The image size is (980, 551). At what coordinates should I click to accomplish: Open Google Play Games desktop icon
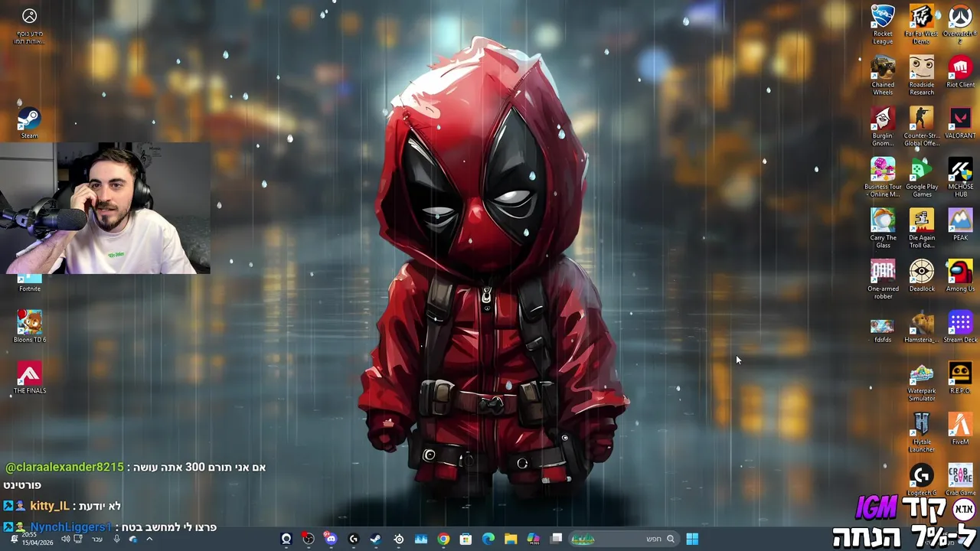pos(921,178)
